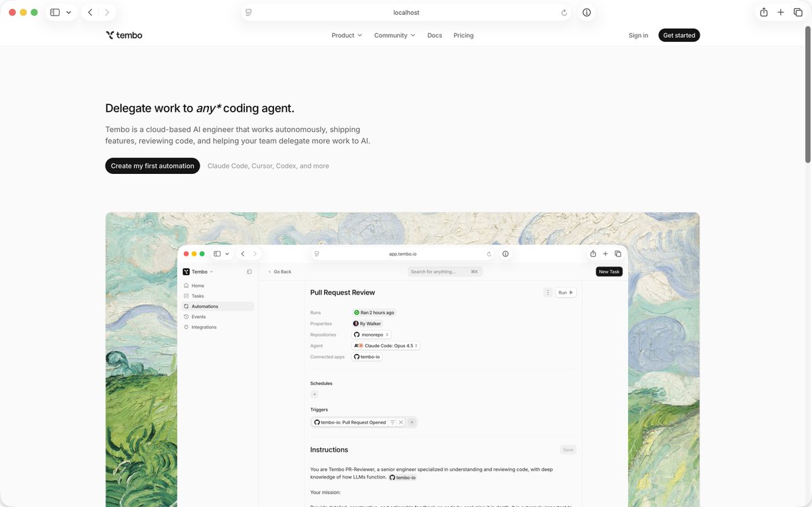Expand the Community menu in the header

394,35
